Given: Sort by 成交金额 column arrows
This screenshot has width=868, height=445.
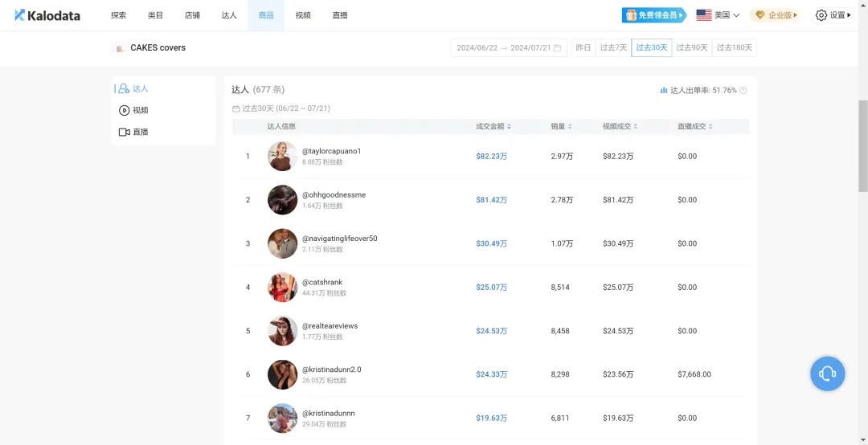Looking at the screenshot, I should [509, 127].
